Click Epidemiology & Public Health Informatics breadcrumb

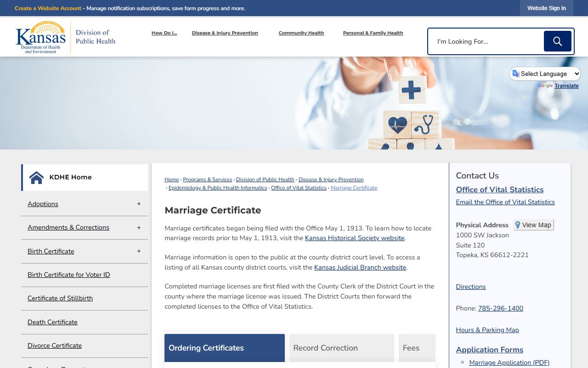coord(218,188)
